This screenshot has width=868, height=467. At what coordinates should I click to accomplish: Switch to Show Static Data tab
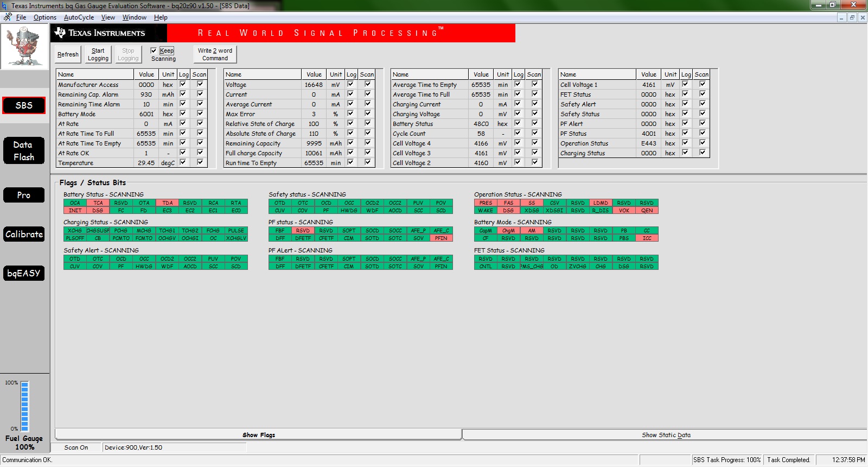pyautogui.click(x=666, y=435)
